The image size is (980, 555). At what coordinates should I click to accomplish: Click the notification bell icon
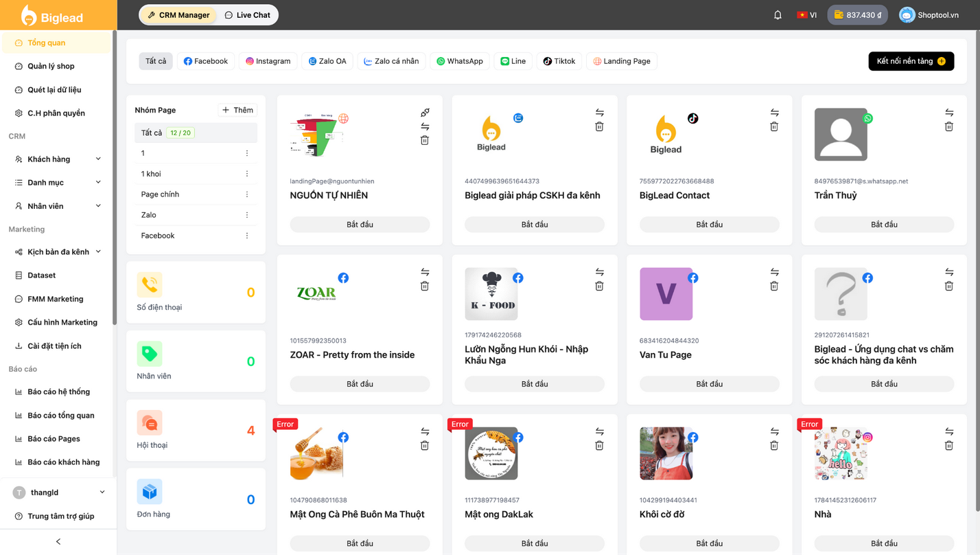(778, 15)
